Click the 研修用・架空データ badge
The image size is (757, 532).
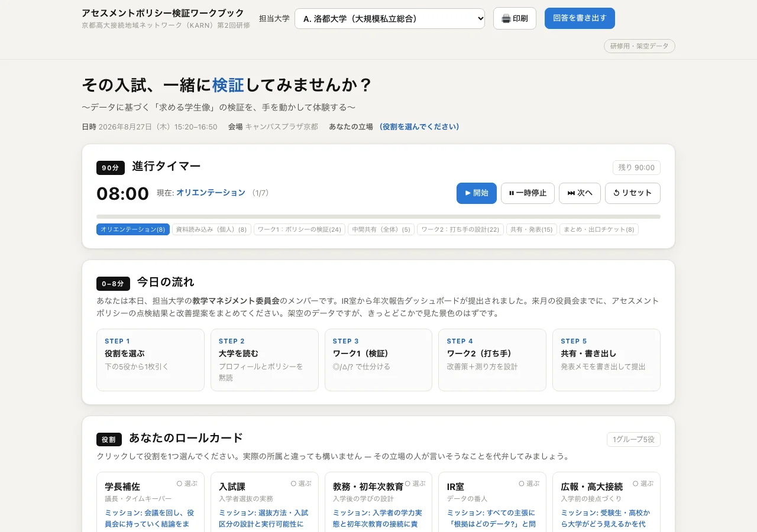tap(639, 46)
